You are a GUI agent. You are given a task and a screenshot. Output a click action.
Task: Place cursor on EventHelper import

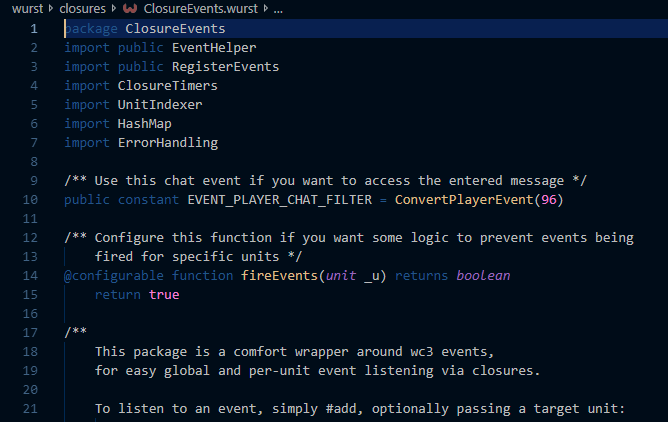click(214, 48)
